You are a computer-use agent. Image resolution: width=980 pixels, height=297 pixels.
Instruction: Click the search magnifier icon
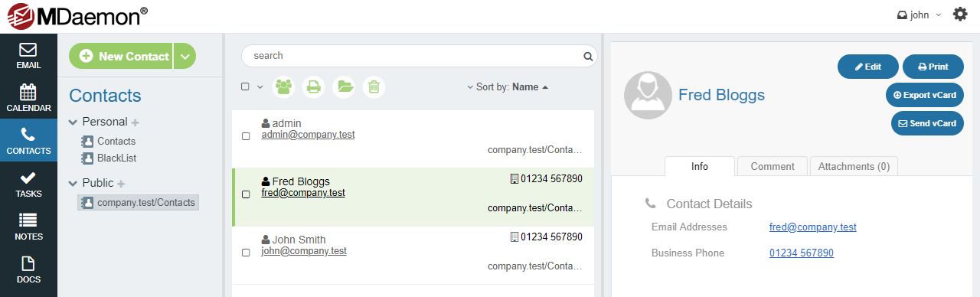coord(588,56)
